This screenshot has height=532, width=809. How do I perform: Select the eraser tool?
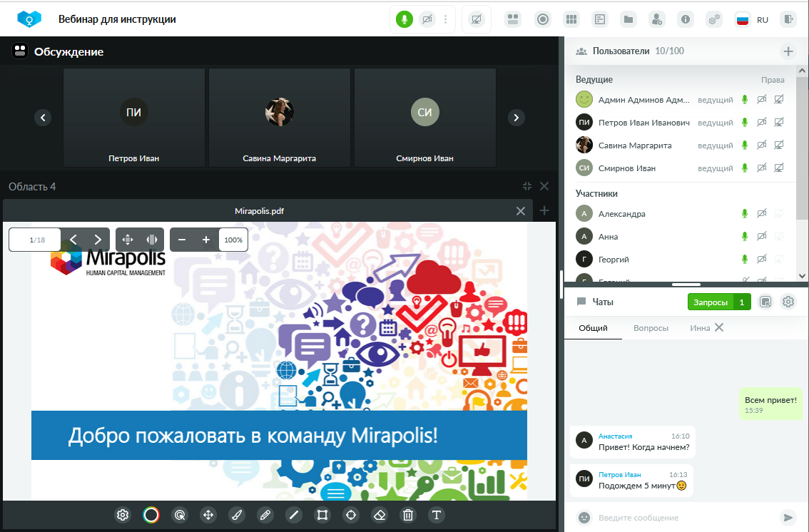click(380, 515)
